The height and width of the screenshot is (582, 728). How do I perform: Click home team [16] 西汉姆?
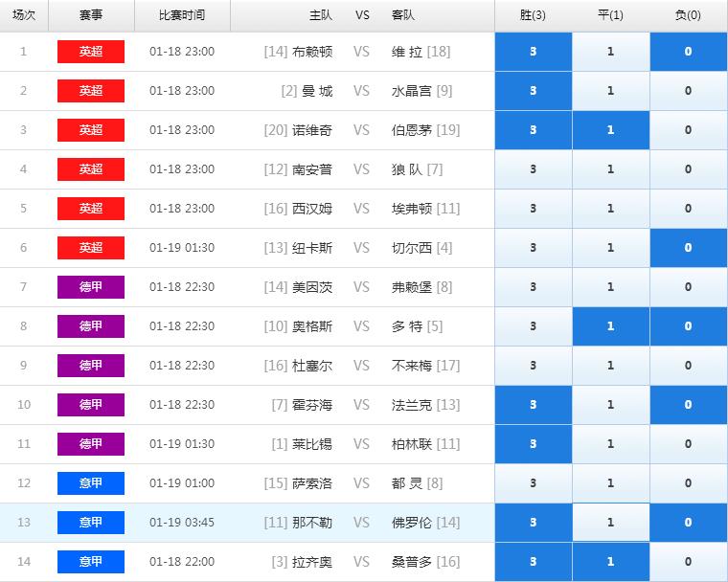[x=299, y=209]
